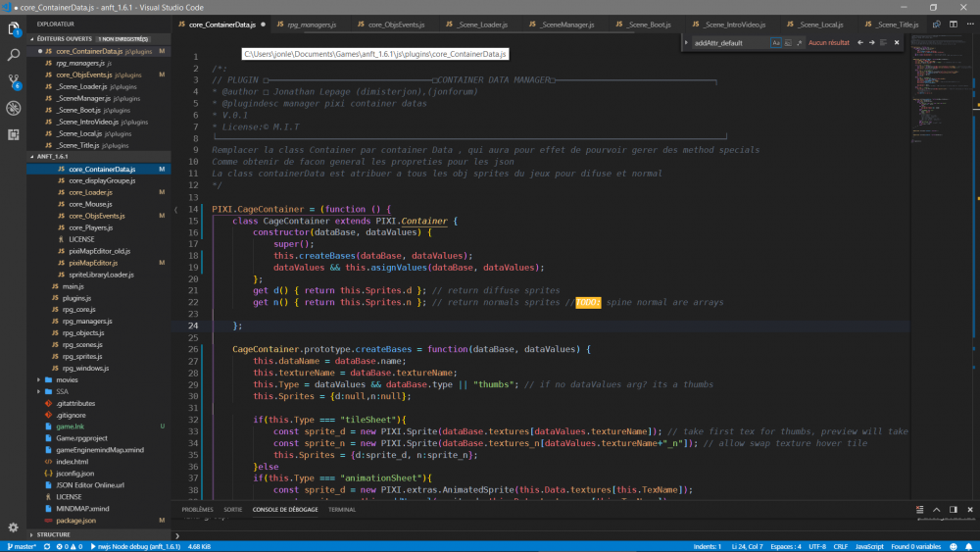Open game.lnk in file tree

(x=70, y=427)
